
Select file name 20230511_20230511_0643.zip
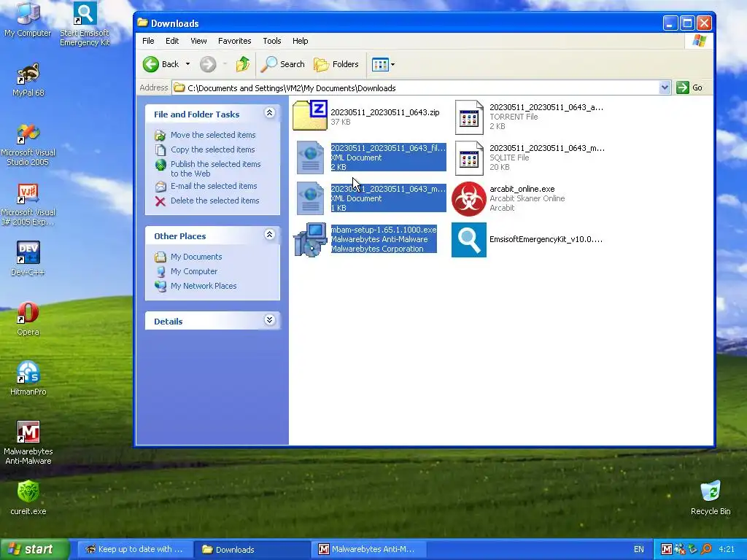(x=385, y=112)
